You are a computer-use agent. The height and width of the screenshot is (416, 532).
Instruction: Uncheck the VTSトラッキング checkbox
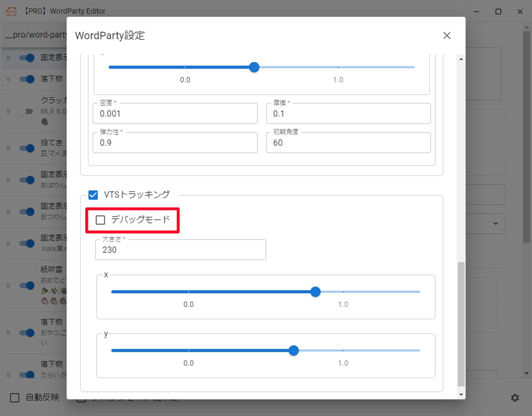point(93,195)
